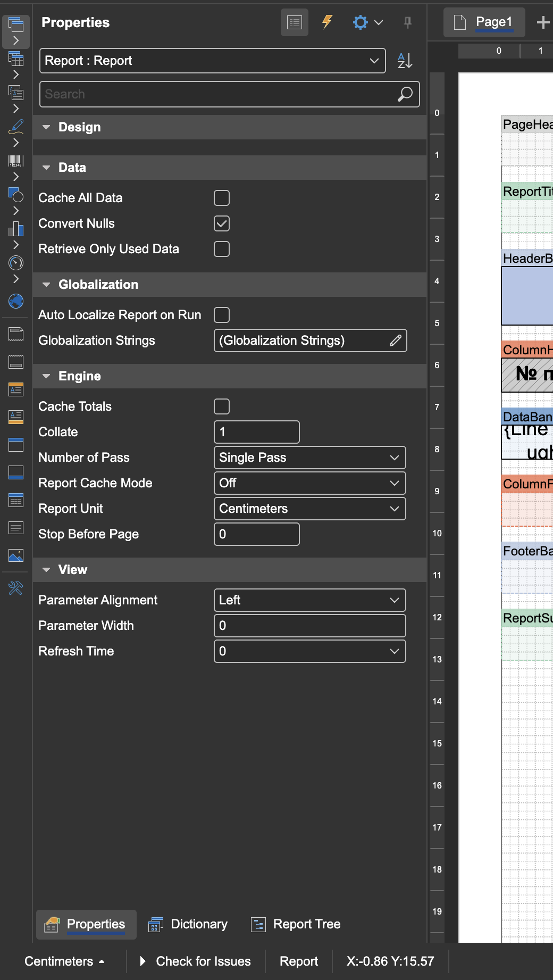Pick the Page Footer band tool
Viewport: 553px width, 980px height.
16,362
